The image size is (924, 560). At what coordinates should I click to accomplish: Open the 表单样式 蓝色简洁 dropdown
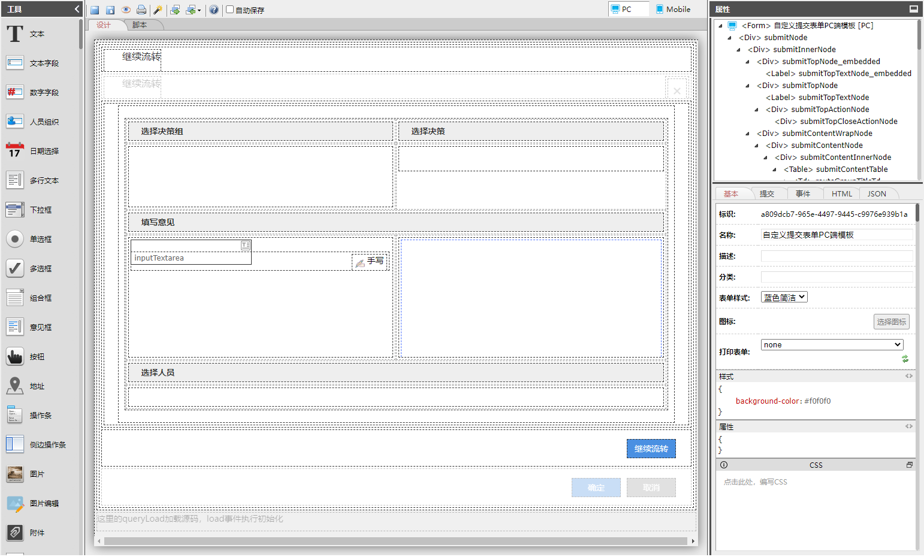[784, 297]
